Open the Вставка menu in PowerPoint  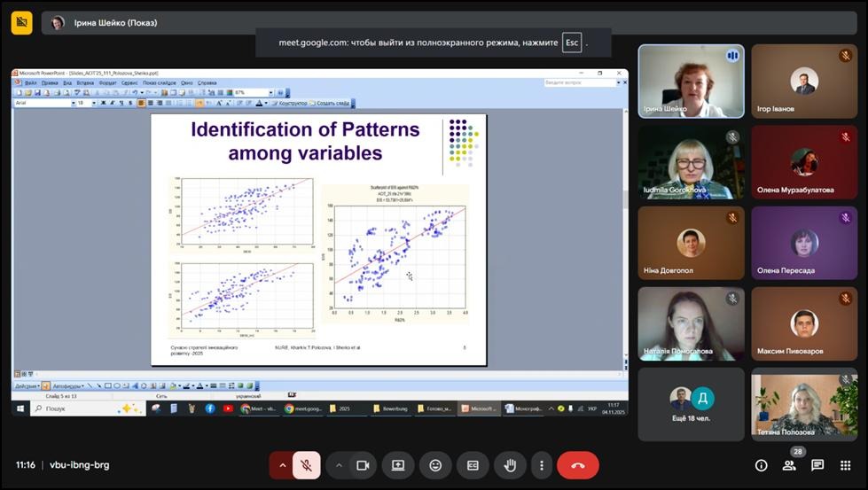click(85, 82)
